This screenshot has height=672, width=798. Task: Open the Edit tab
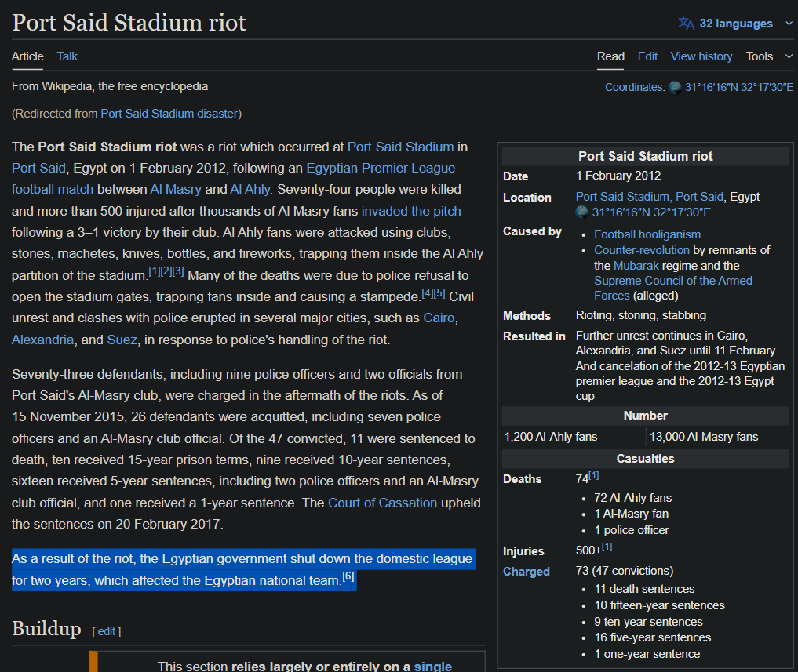pos(647,56)
